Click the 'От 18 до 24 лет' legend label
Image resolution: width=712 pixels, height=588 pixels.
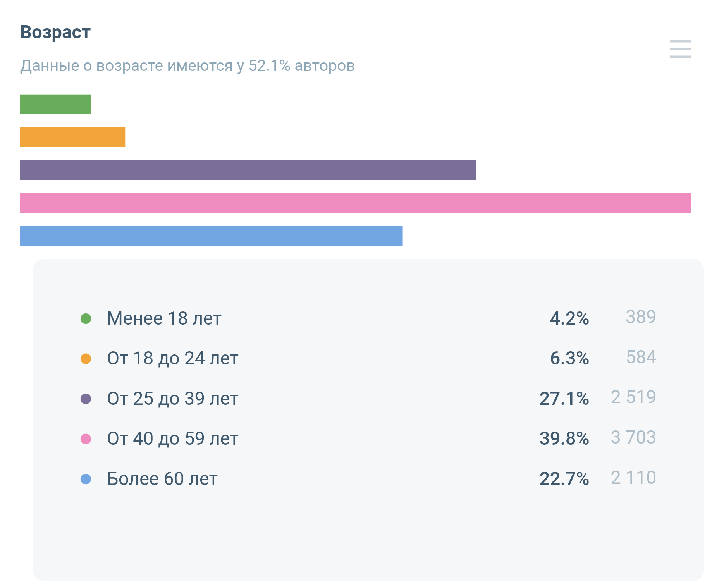(x=172, y=359)
